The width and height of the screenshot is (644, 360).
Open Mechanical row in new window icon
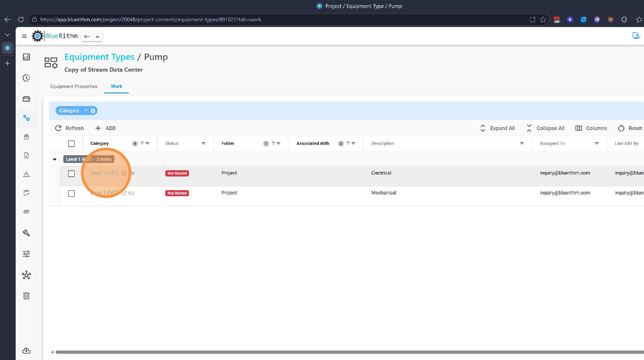click(124, 193)
